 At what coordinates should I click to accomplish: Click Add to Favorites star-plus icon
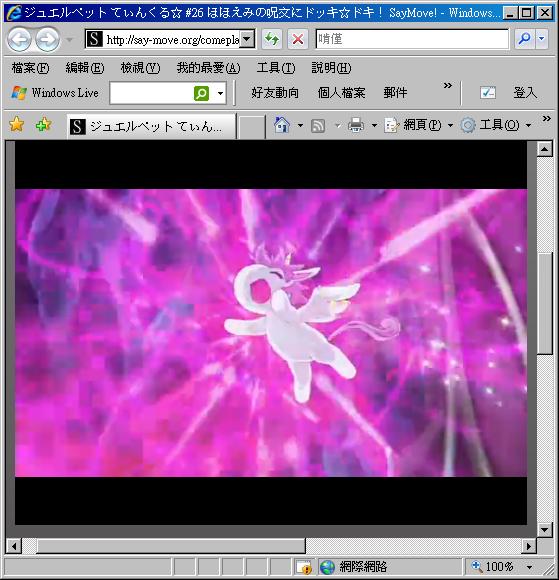click(43, 124)
